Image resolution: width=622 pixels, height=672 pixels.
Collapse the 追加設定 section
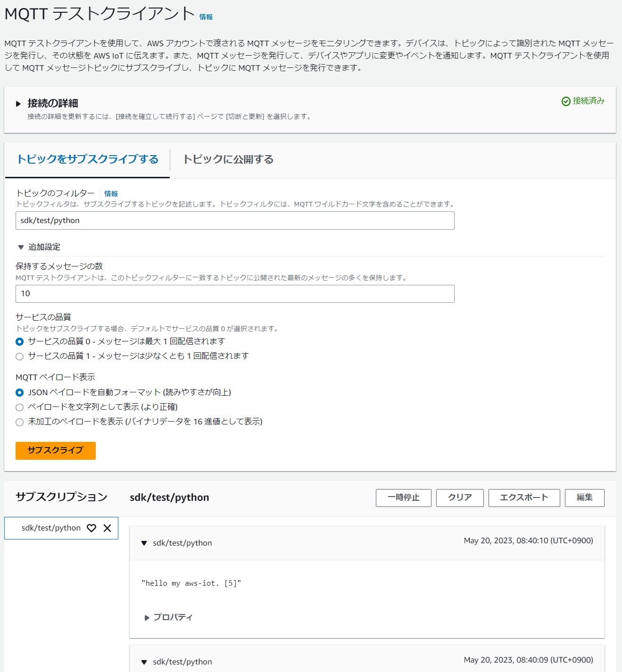click(21, 247)
